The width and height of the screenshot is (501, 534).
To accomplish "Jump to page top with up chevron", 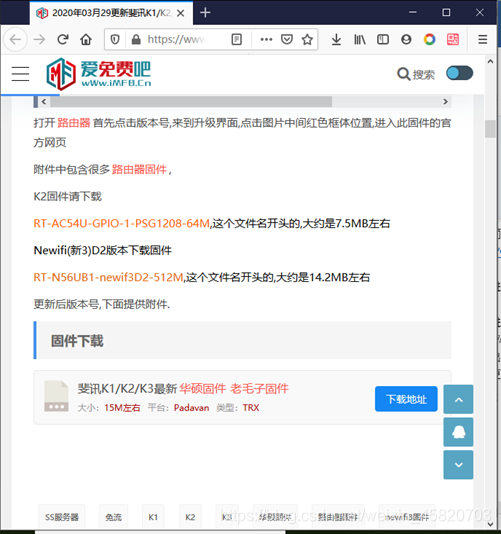I will coord(458,399).
